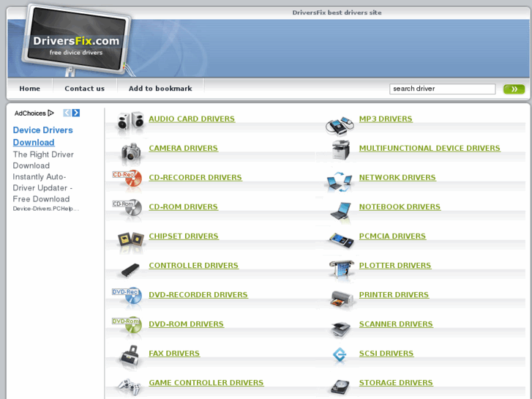Open PCMCIA Drivers link
The width and height of the screenshot is (532, 399).
[392, 236]
